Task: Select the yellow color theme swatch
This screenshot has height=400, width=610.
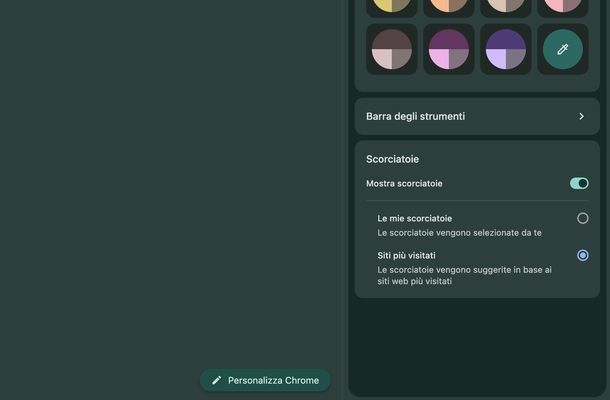Action: tap(392, 5)
